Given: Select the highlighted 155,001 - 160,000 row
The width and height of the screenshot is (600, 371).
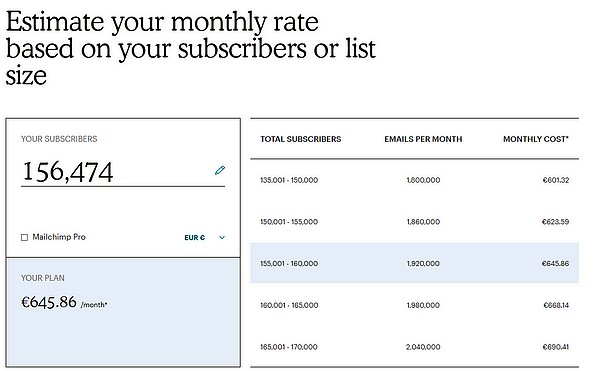Looking at the screenshot, I should pyautogui.click(x=414, y=263).
